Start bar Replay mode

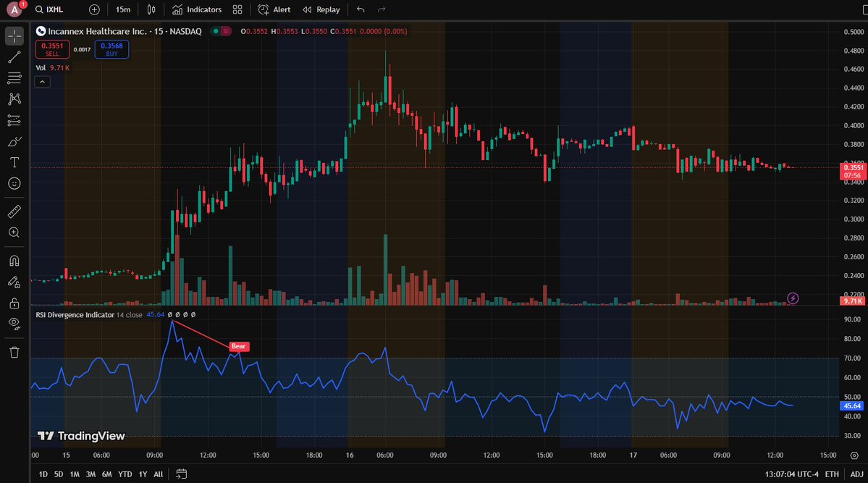tap(321, 9)
